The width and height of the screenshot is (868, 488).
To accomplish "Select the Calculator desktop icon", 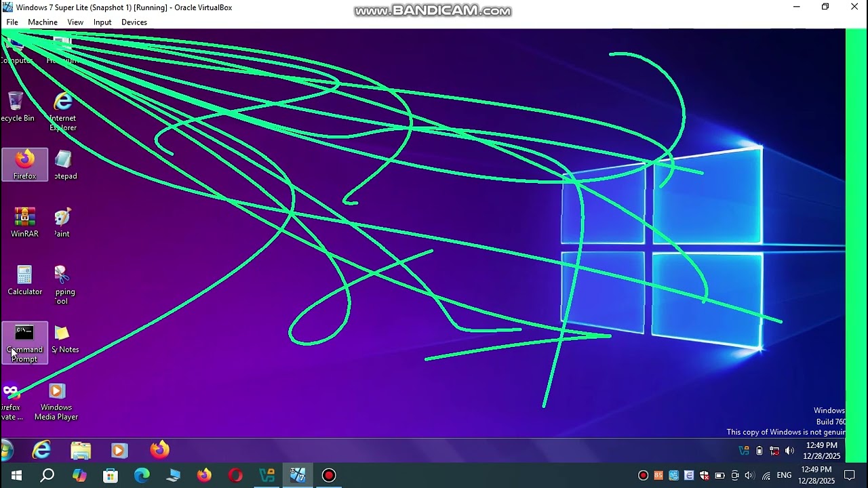I will tap(24, 280).
